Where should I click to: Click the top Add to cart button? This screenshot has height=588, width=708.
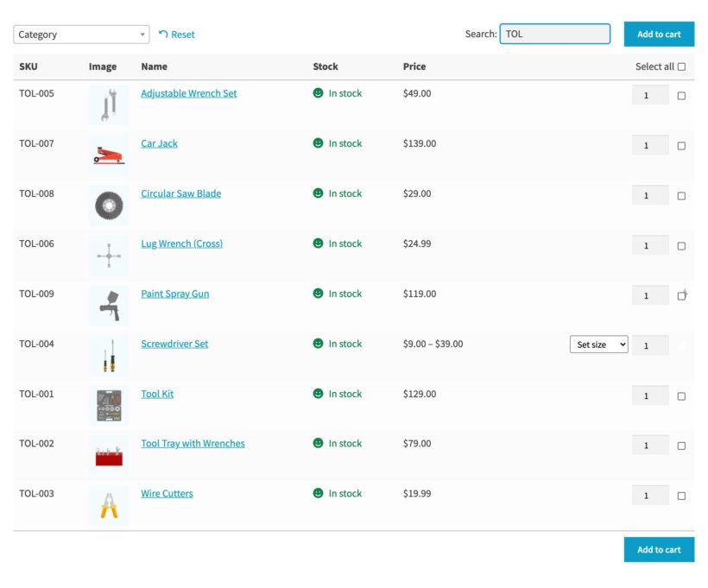click(x=659, y=34)
